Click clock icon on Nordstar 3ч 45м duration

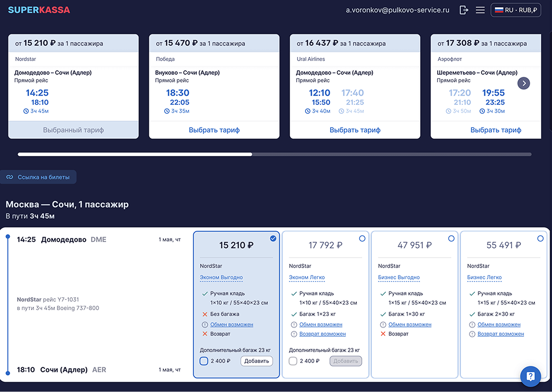(26, 111)
